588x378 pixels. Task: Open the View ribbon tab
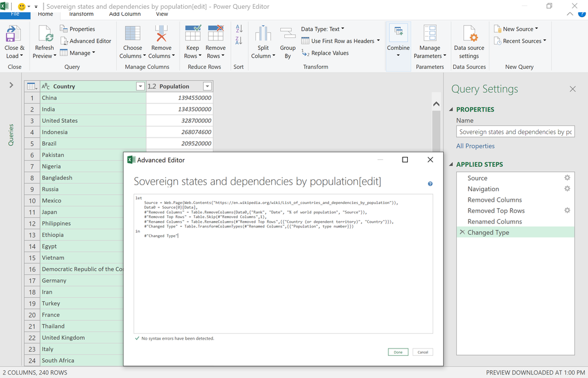[x=162, y=14]
